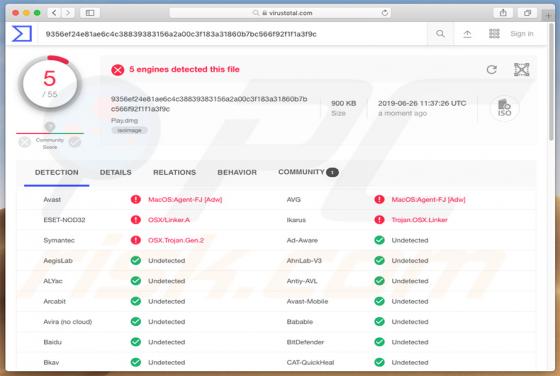Click the Safari share icon

click(503, 13)
